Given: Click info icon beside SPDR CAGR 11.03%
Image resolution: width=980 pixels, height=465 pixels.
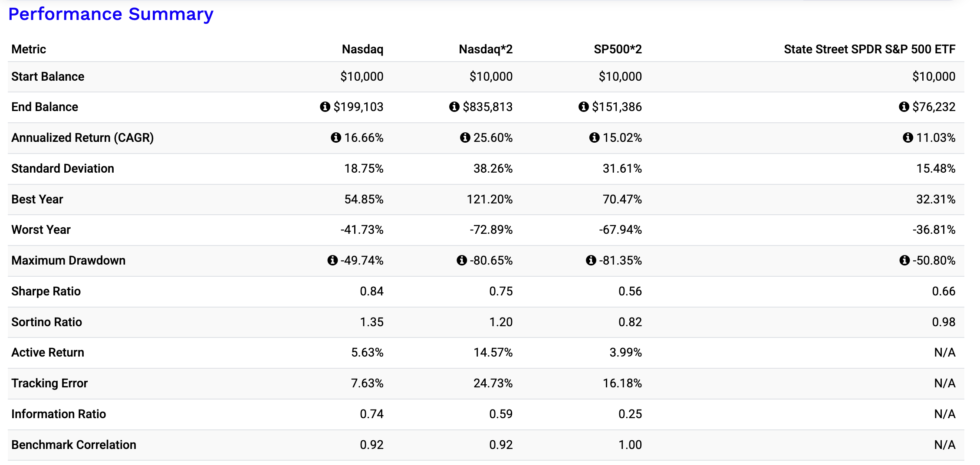Looking at the screenshot, I should point(908,138).
